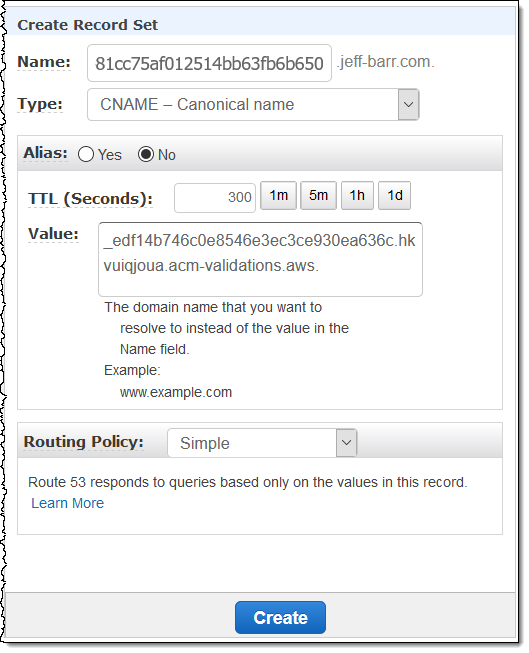Open the Learn More link
This screenshot has width=529, height=653.
(x=67, y=503)
